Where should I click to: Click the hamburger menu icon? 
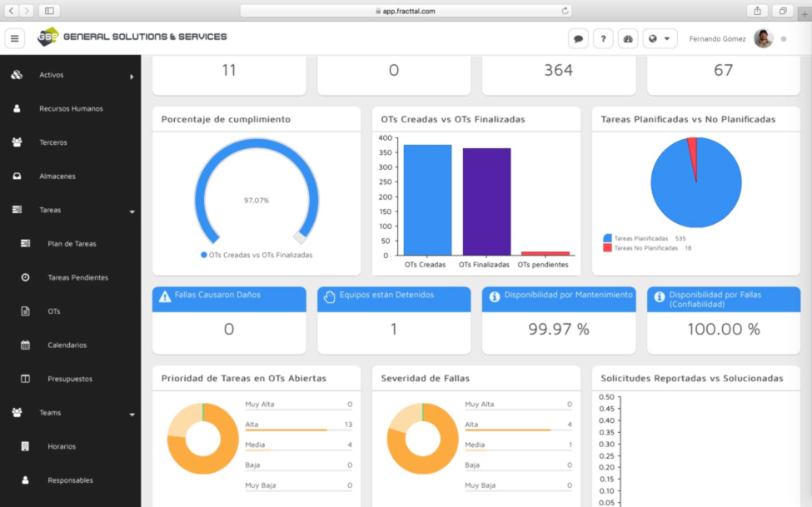15,38
